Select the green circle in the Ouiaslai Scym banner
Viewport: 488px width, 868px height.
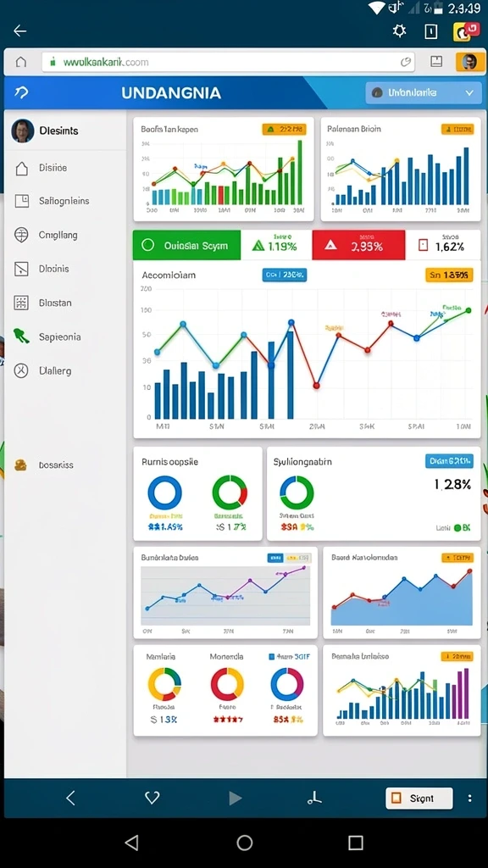(147, 245)
